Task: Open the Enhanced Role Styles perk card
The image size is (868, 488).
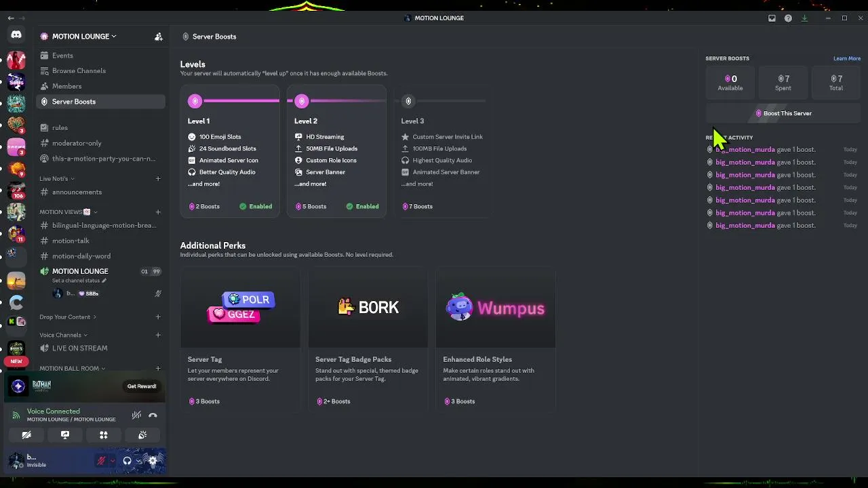Action: [496, 340]
